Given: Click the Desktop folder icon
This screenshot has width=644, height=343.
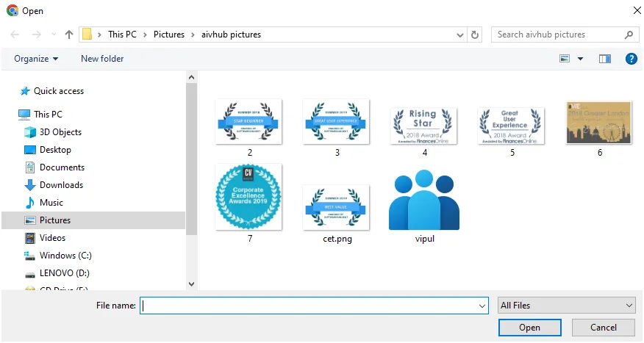Looking at the screenshot, I should 30,150.
